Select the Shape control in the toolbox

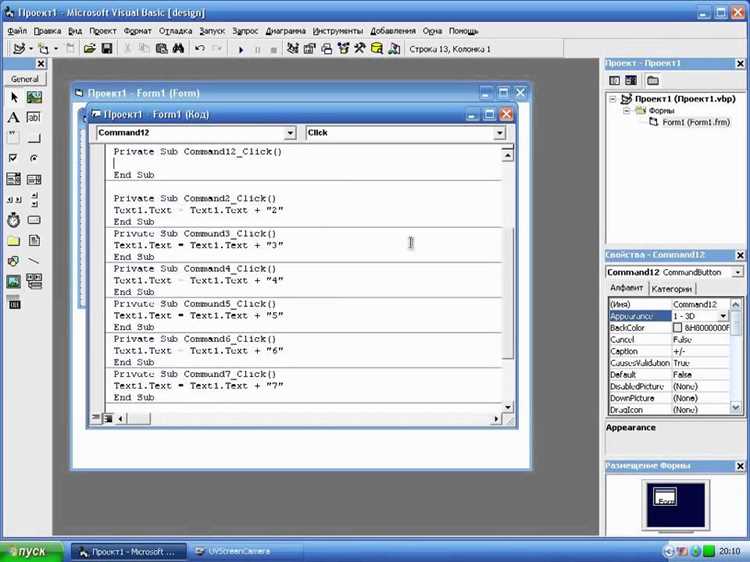(x=14, y=261)
